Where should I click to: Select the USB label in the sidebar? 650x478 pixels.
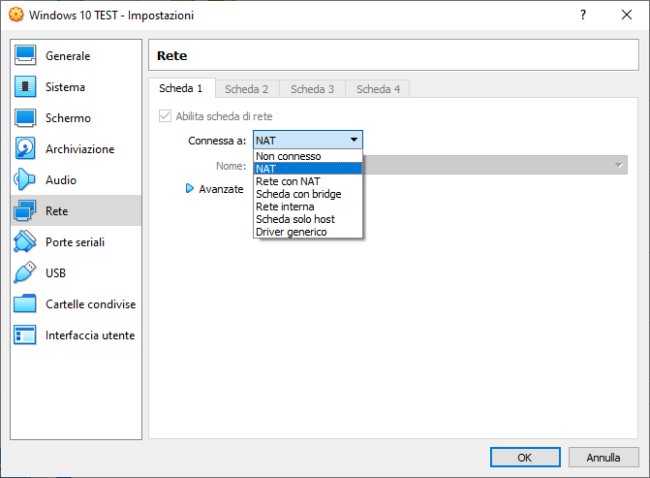pyautogui.click(x=56, y=273)
